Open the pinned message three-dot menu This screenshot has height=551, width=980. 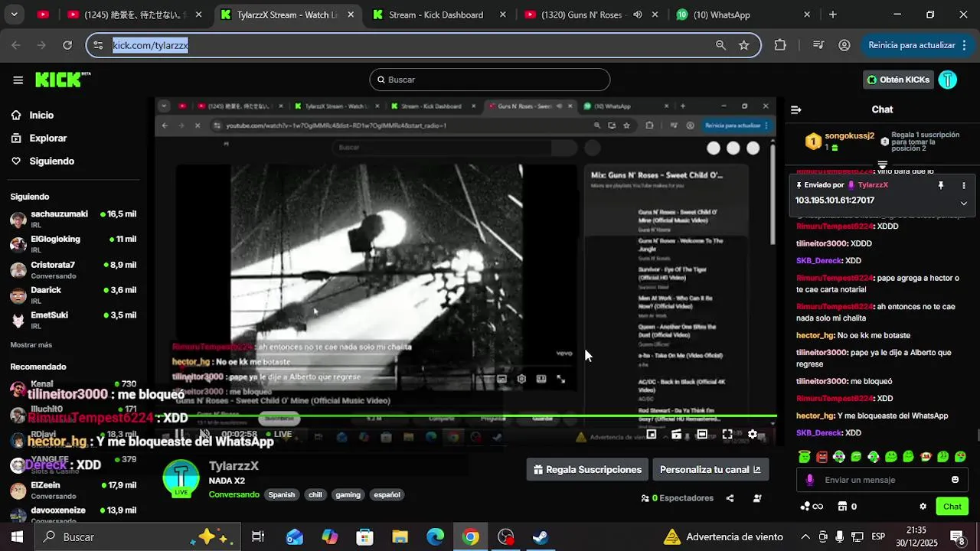pos(964,185)
